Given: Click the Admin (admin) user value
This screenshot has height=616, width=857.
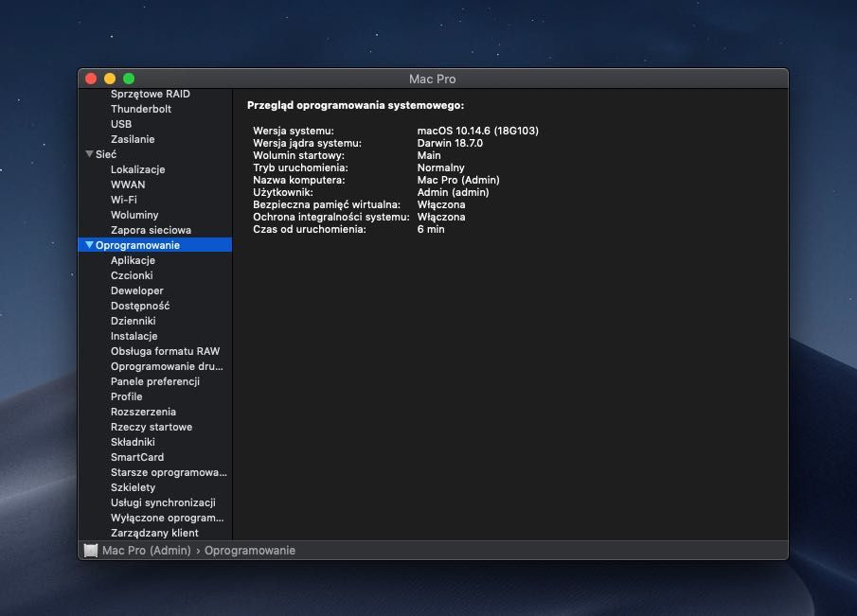Looking at the screenshot, I should (453, 192).
